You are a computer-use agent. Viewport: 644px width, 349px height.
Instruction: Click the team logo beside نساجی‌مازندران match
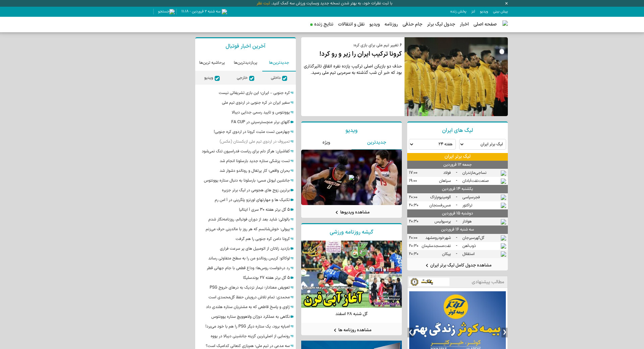503,173
